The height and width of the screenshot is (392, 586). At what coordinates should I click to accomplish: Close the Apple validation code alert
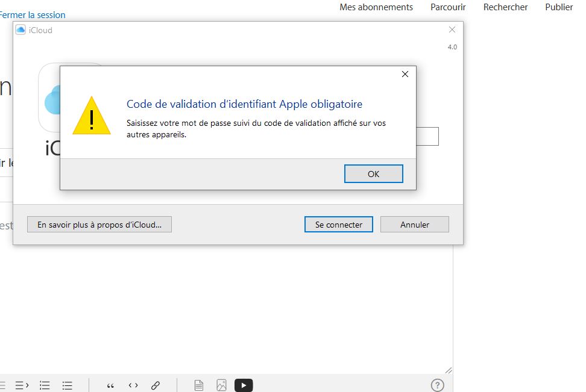(x=405, y=74)
